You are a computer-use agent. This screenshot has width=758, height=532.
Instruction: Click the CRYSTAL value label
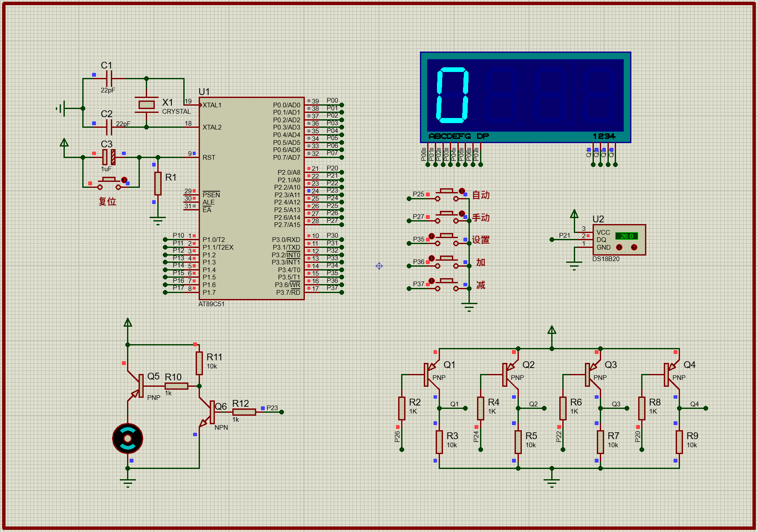tap(176, 112)
